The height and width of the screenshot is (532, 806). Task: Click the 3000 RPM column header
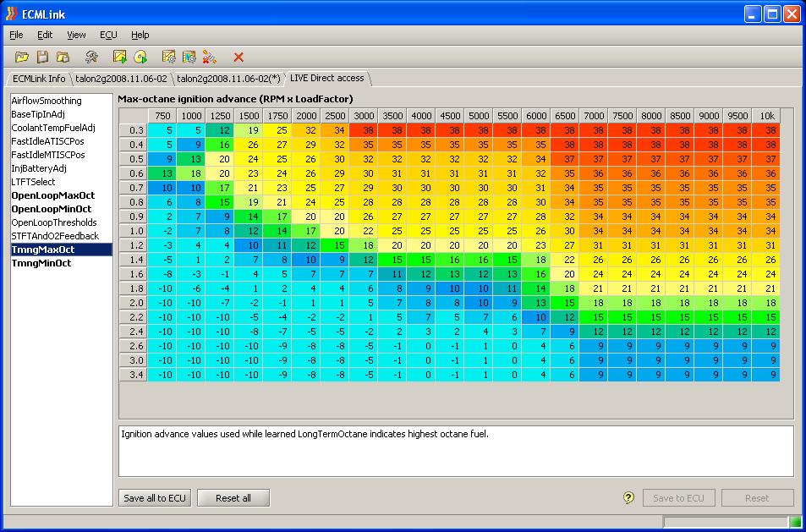point(364,116)
